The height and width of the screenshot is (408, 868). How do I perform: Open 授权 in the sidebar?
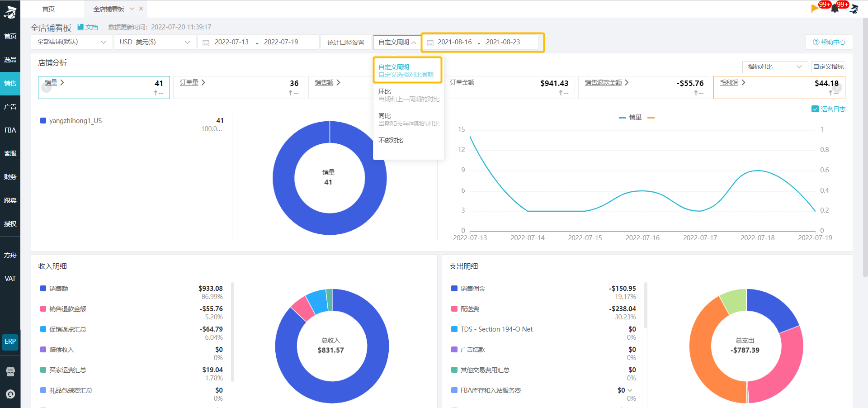coord(10,224)
